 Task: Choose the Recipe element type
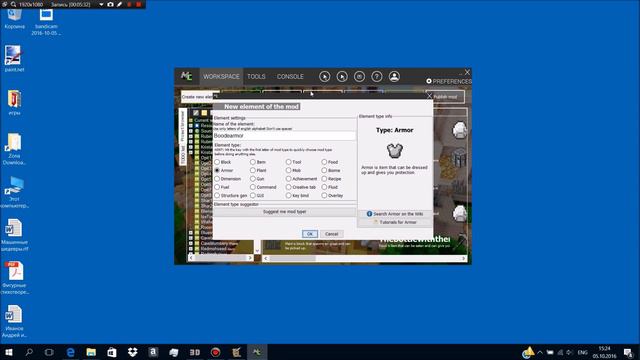tap(324, 179)
